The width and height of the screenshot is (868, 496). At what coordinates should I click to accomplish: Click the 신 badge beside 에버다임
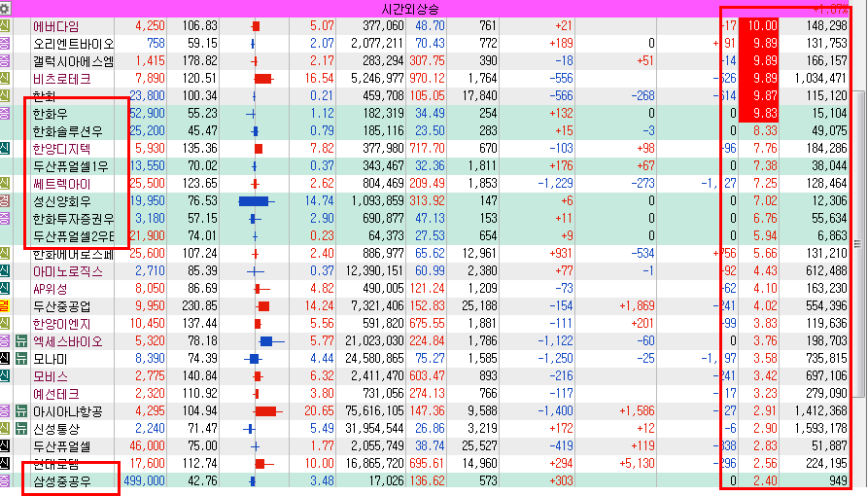click(x=5, y=25)
